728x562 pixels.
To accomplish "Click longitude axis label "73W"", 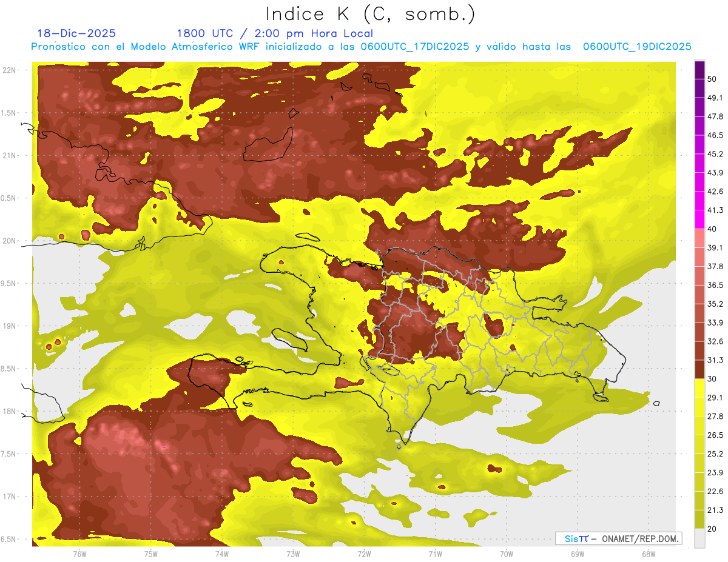I will tap(293, 554).
